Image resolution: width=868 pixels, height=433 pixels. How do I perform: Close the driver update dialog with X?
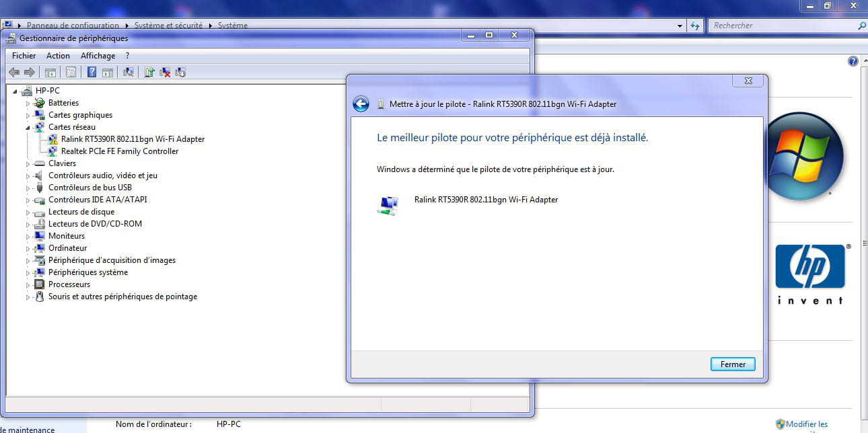(x=748, y=81)
